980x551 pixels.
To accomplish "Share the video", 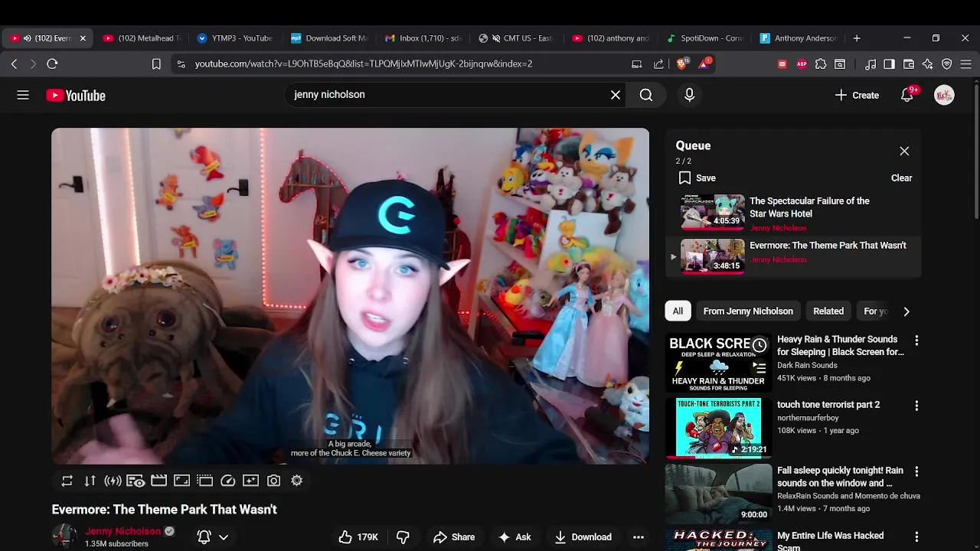I will point(454,537).
